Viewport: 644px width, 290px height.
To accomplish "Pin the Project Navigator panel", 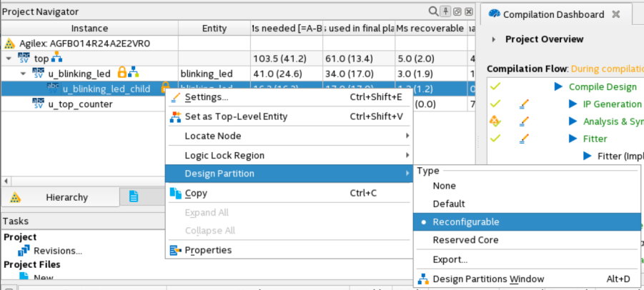I will (445, 11).
